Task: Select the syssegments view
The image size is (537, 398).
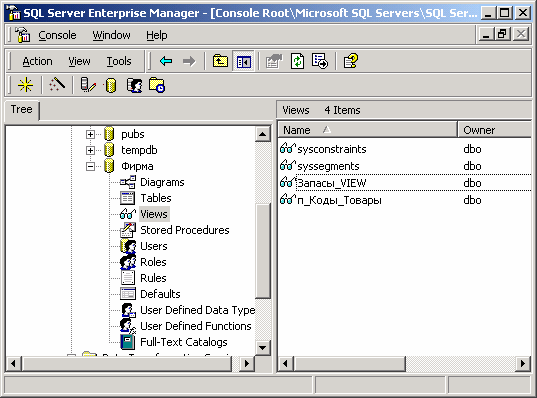Action: 328,166
